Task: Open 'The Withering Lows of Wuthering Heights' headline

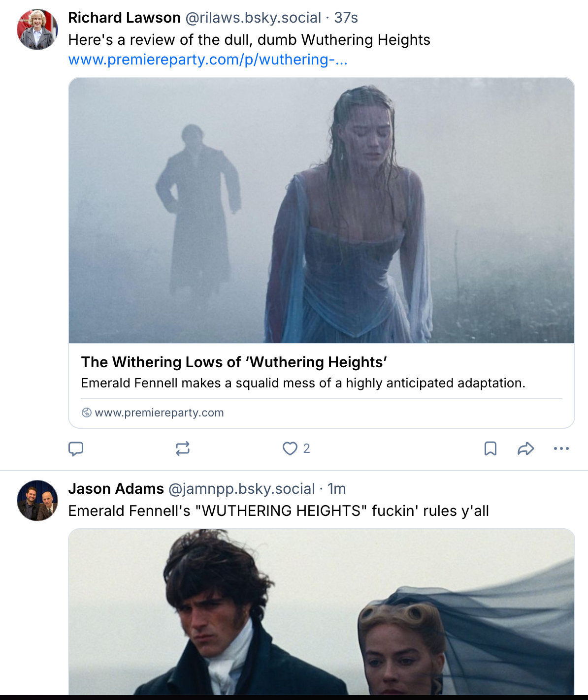Action: pos(234,362)
